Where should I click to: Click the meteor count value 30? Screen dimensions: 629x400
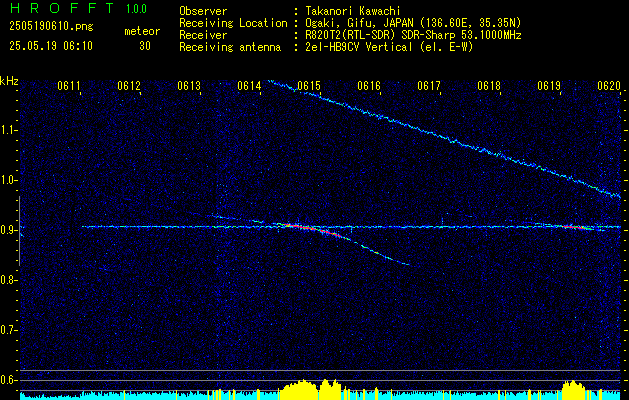[x=145, y=46]
